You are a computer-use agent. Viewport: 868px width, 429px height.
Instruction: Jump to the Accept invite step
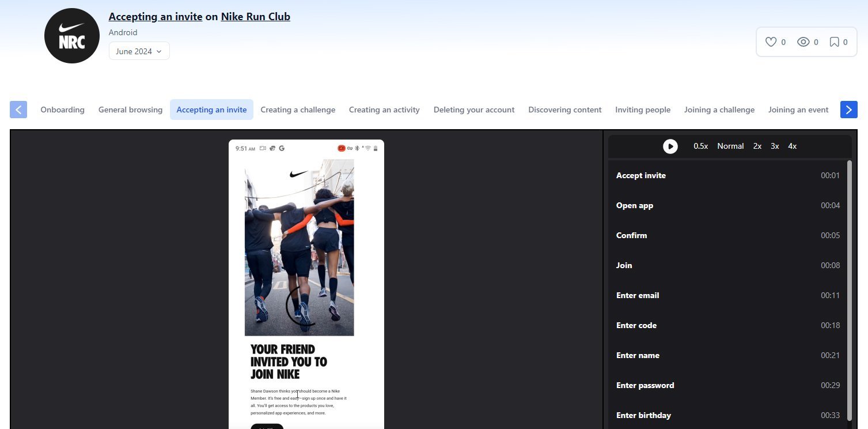tap(728, 175)
